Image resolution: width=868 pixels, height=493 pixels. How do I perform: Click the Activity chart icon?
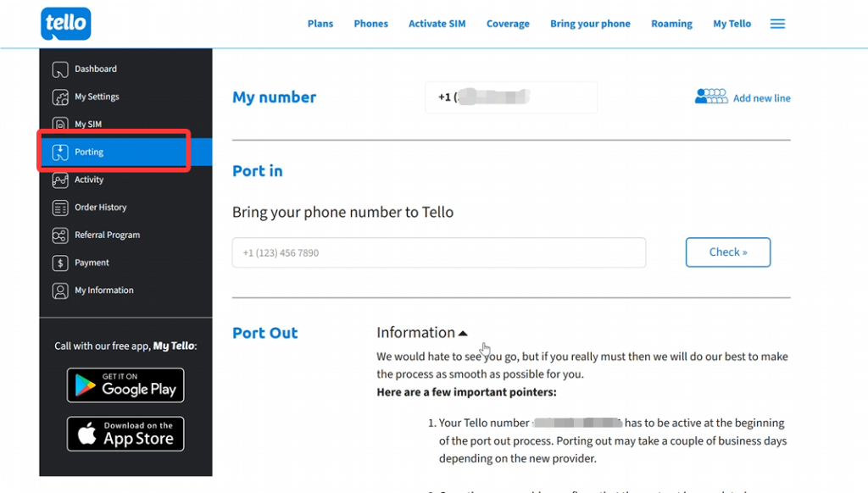[x=60, y=180]
